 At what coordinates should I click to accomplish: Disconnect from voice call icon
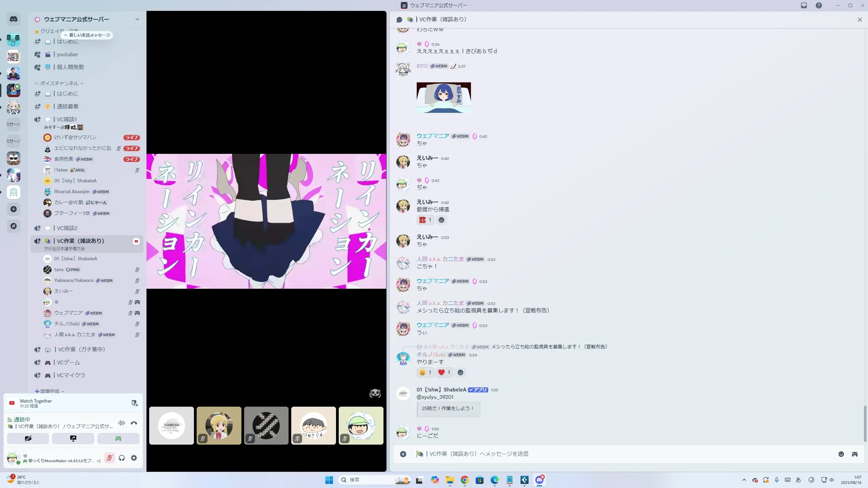click(134, 423)
